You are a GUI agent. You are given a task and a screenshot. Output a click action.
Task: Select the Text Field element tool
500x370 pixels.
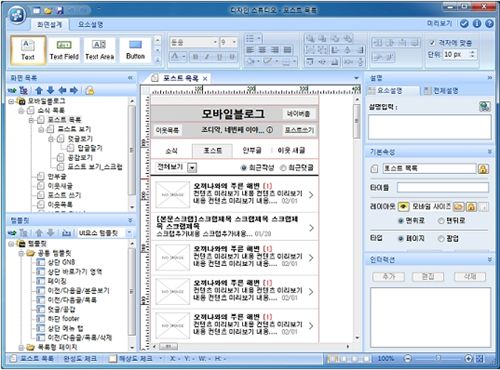point(64,50)
